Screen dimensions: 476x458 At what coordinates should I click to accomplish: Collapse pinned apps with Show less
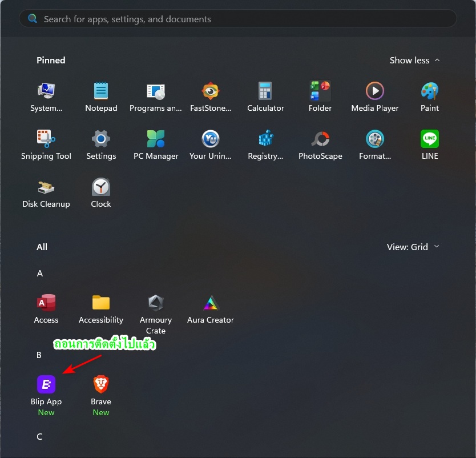[414, 60]
